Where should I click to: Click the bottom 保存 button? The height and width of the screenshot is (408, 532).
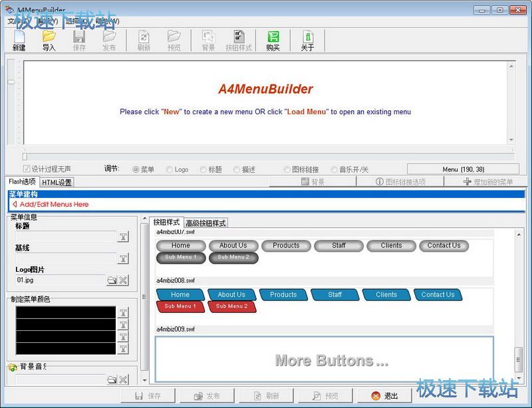(x=148, y=396)
